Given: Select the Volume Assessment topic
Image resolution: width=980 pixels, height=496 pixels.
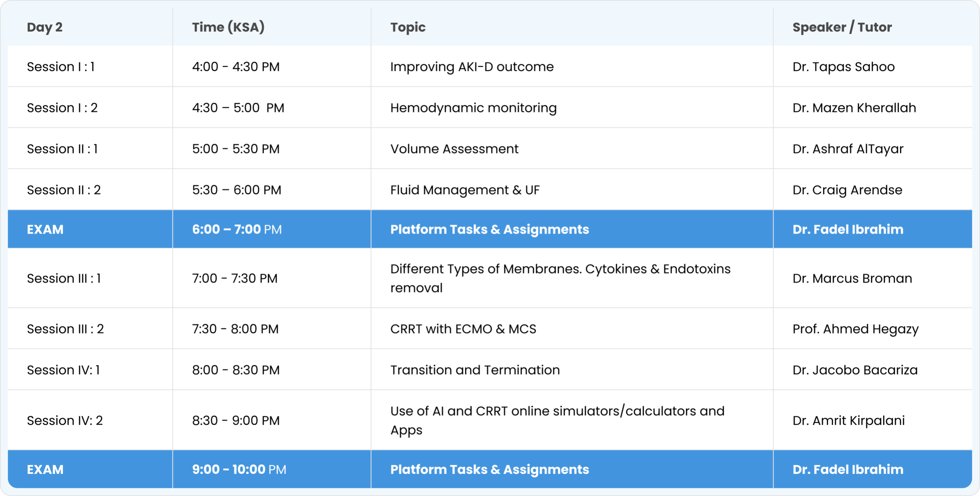Looking at the screenshot, I should click(454, 148).
